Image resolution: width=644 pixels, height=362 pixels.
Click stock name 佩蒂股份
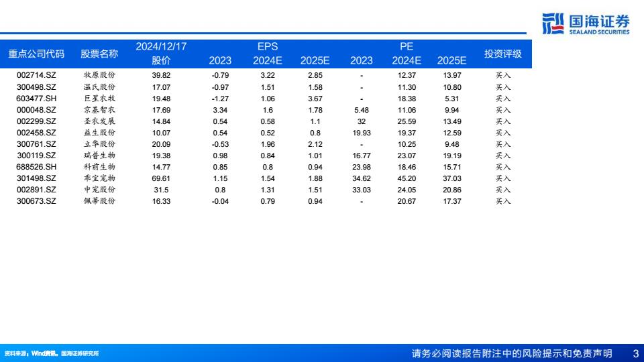tap(99, 202)
